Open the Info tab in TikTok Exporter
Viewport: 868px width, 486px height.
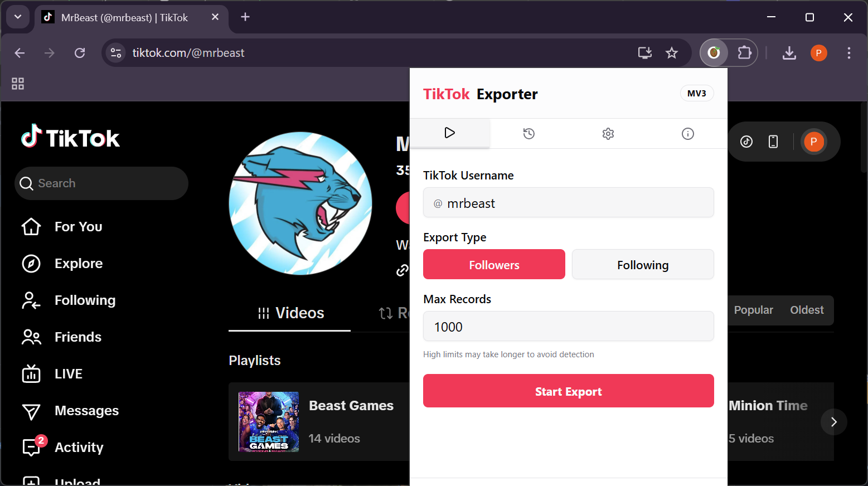click(688, 134)
